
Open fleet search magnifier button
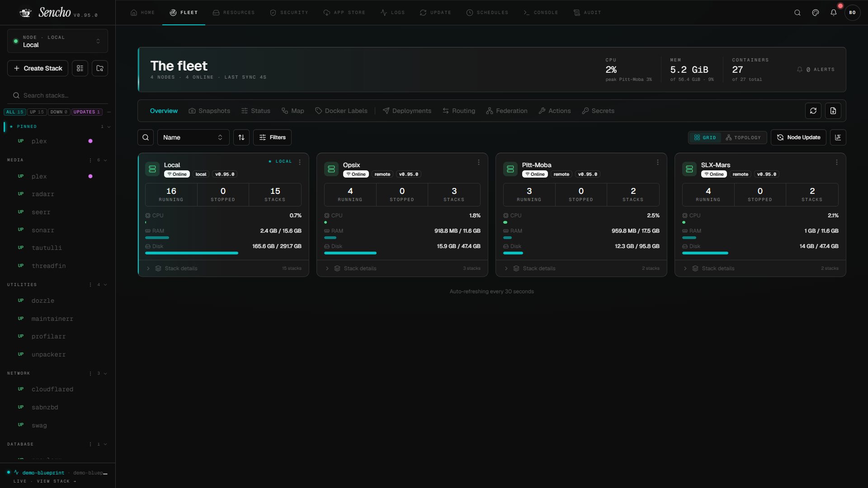[146, 137]
